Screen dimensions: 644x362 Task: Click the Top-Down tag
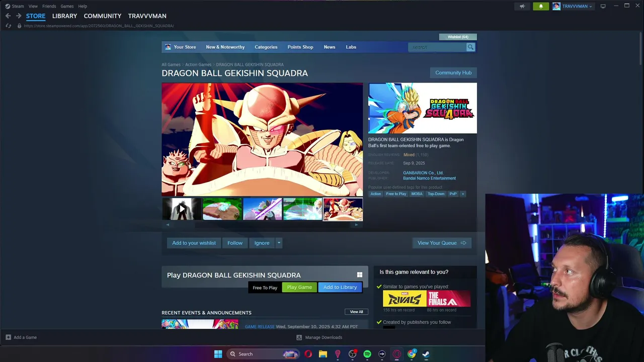tap(436, 194)
